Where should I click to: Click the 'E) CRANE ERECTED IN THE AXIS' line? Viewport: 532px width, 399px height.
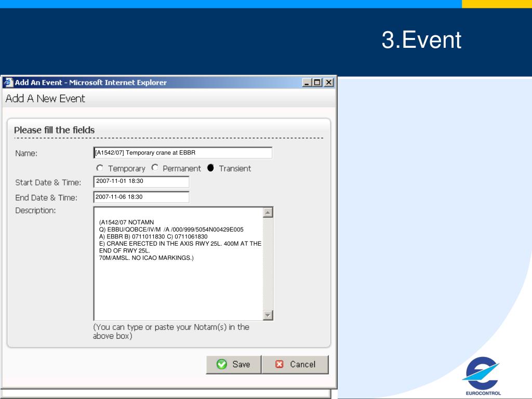(x=180, y=244)
